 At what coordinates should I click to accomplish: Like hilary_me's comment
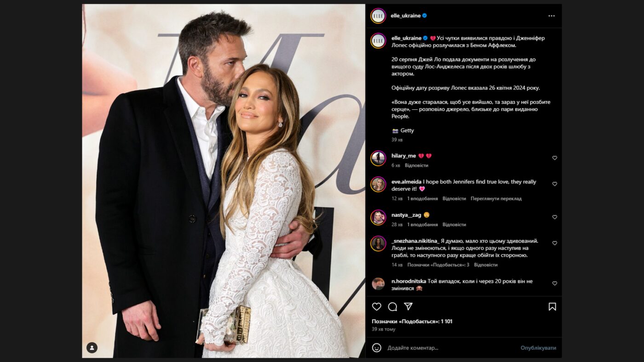tap(554, 158)
